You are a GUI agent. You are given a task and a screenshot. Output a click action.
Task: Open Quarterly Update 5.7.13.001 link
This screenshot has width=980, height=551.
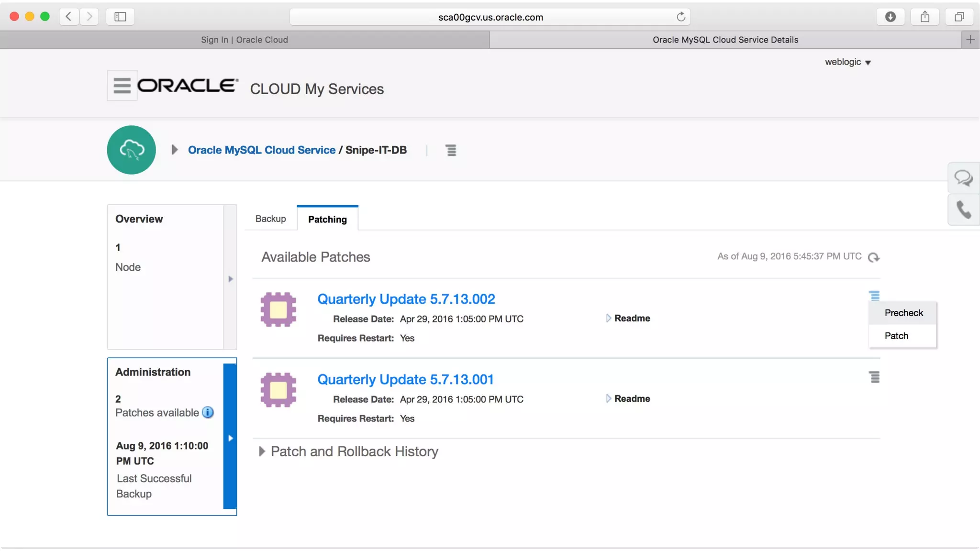coord(405,379)
